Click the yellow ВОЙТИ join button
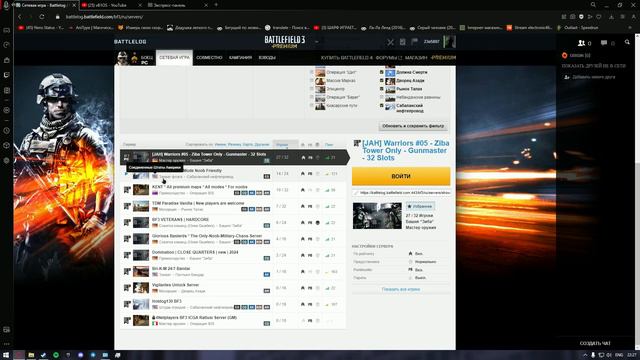The height and width of the screenshot is (360, 640). pos(401,176)
